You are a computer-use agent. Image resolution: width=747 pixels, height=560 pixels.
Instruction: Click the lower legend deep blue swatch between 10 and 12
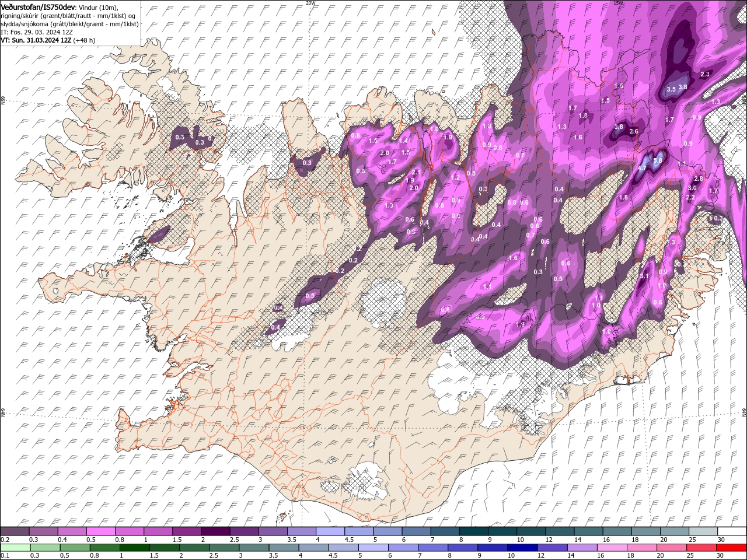pos(522,547)
